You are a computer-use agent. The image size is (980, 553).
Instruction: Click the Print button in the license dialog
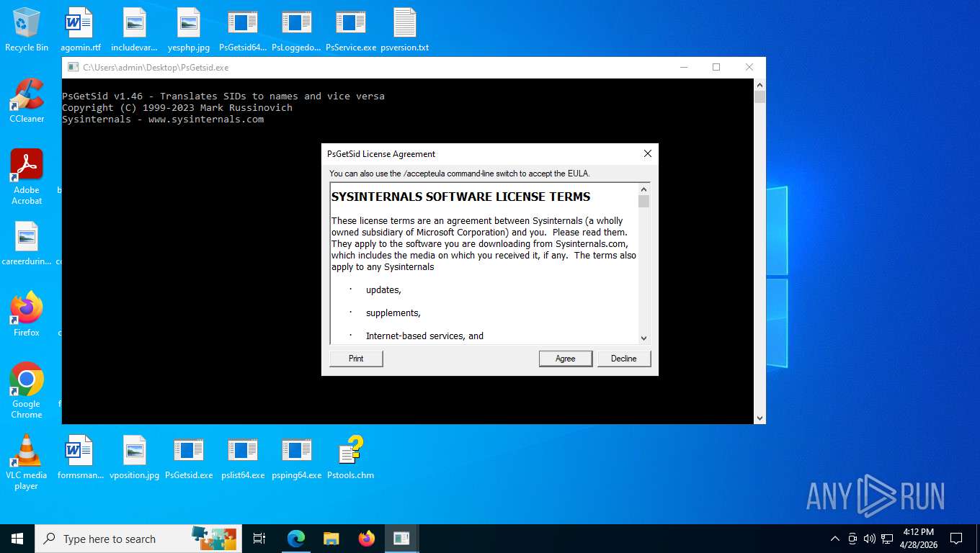pos(356,359)
